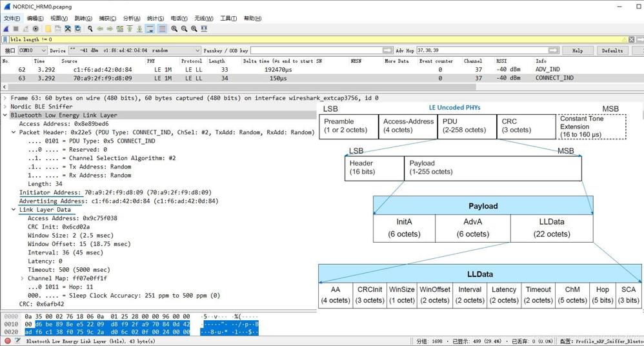Open the 分析(A) menu
Viewport: 644px width, 346px height.
132,18
